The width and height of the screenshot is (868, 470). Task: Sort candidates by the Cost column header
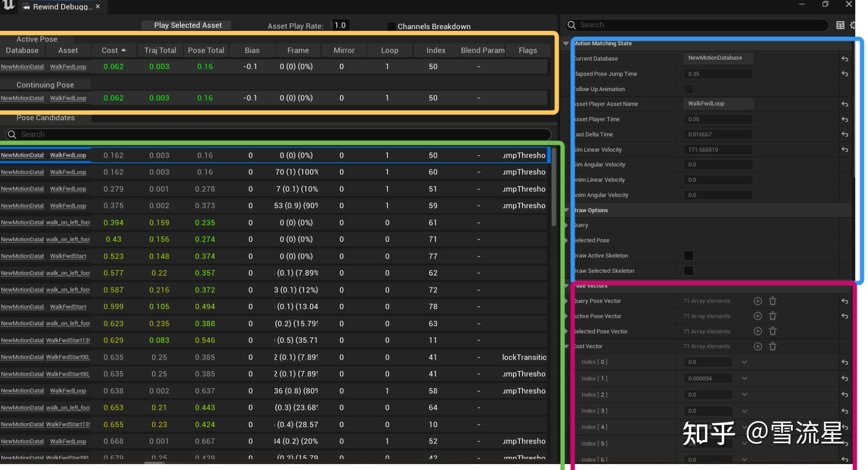click(111, 50)
